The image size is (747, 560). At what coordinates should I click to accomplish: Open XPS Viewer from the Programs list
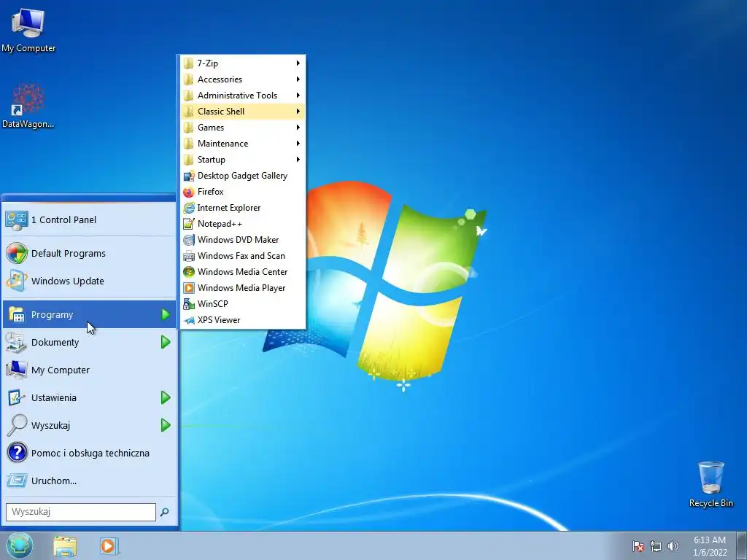coord(242,320)
